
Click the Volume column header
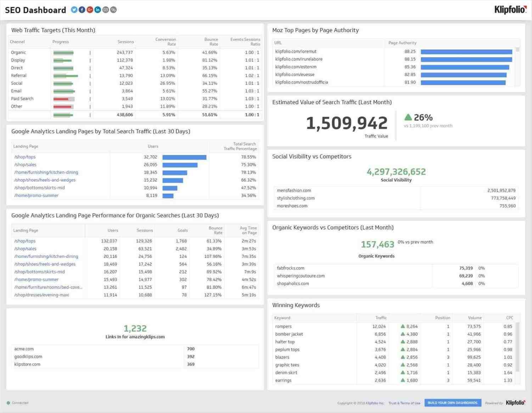click(x=475, y=318)
